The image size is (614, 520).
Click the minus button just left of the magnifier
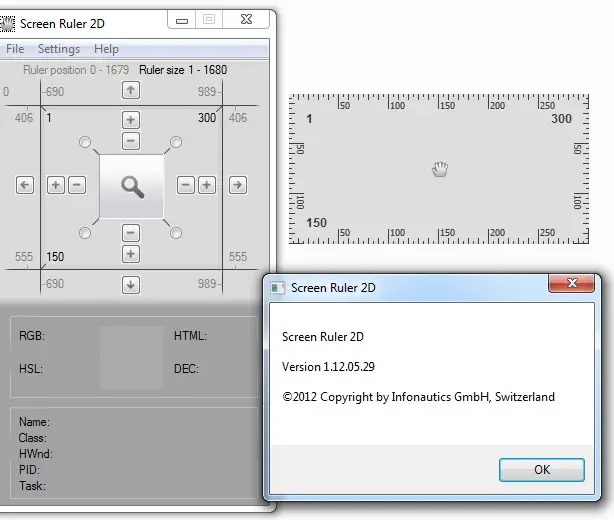(77, 185)
